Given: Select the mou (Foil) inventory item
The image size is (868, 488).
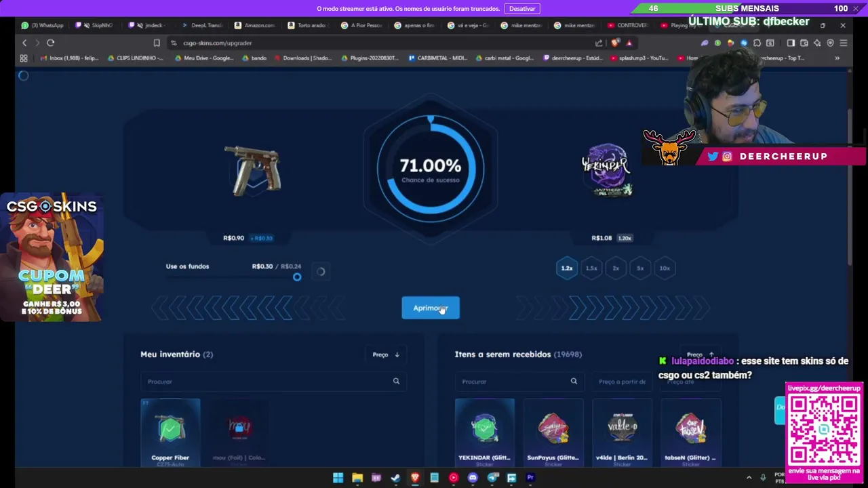Looking at the screenshot, I should (239, 433).
